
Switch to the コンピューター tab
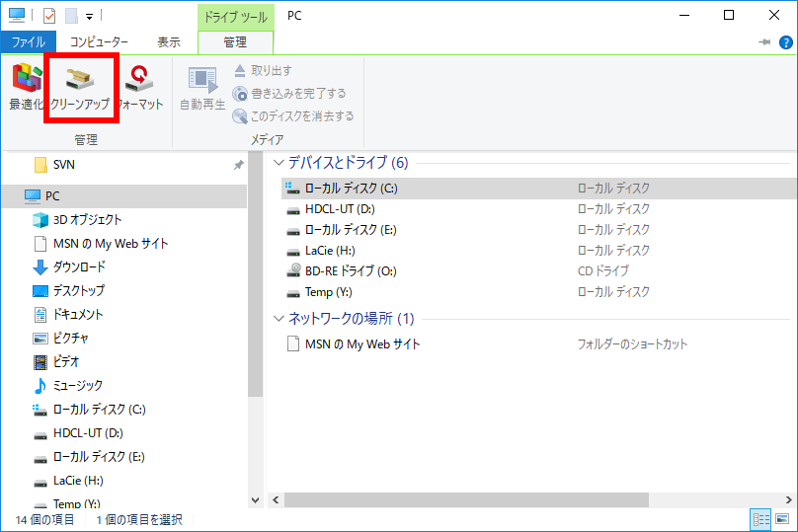(99, 42)
